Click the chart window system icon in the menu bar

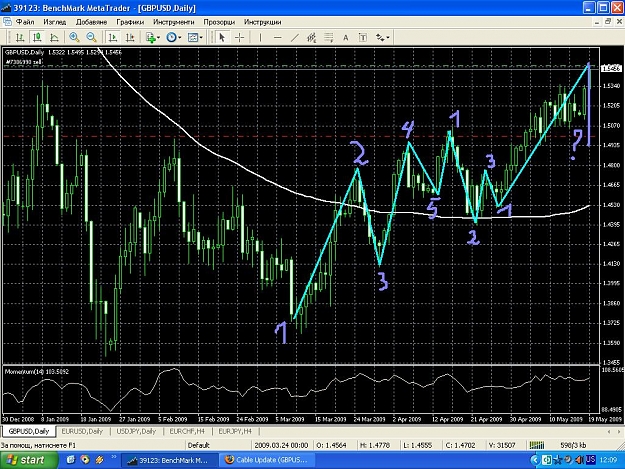tap(7, 22)
